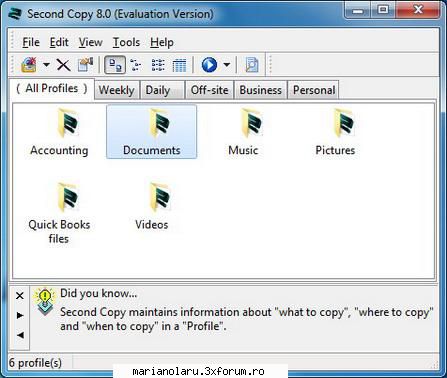Viewport: 447px width, 378px height.
Task: Open the View menu
Action: (90, 42)
